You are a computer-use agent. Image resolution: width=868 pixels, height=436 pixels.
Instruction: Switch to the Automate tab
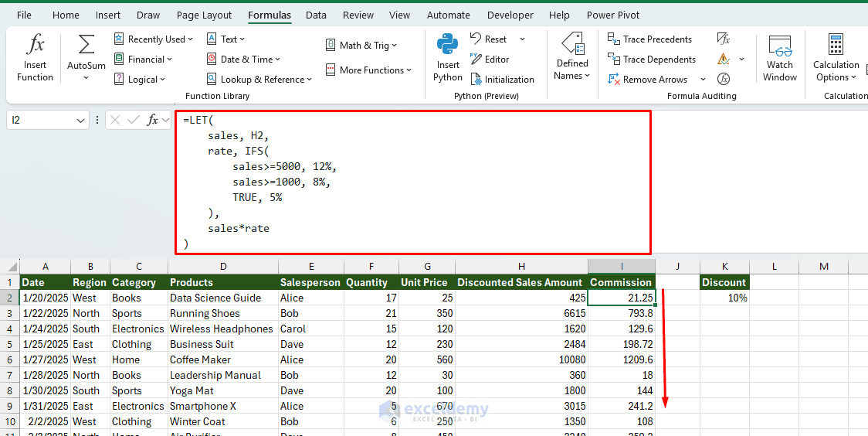point(449,15)
